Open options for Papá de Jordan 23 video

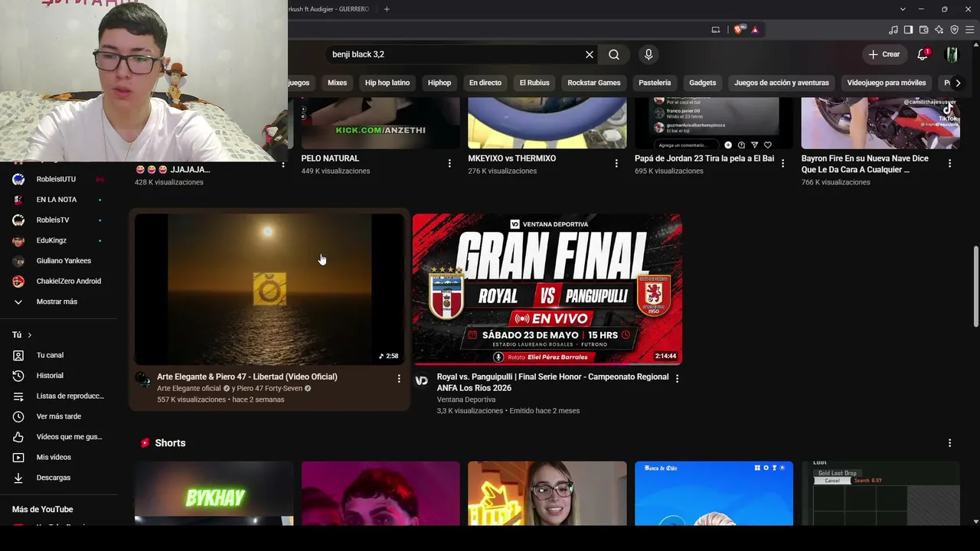[x=782, y=163]
